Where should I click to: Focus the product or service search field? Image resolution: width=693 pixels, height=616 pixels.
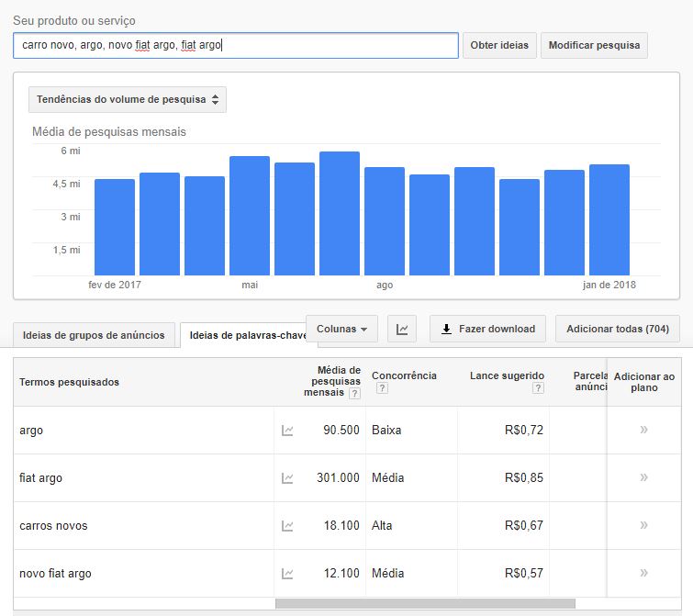pyautogui.click(x=236, y=45)
